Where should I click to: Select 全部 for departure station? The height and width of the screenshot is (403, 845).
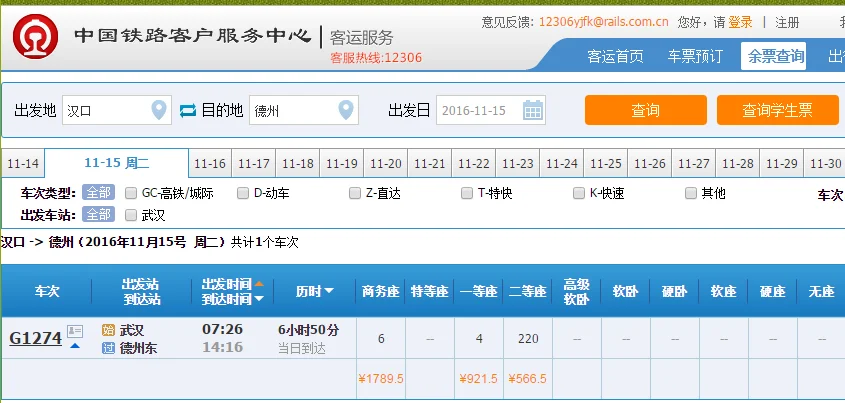(99, 215)
